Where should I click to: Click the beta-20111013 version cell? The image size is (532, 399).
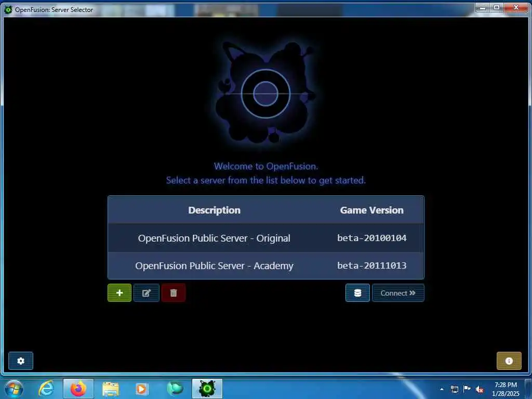(x=371, y=265)
